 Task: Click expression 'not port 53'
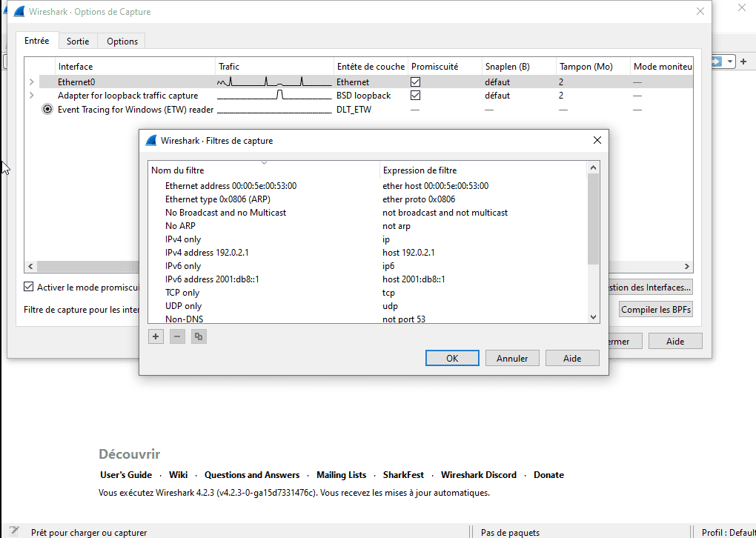pos(404,319)
